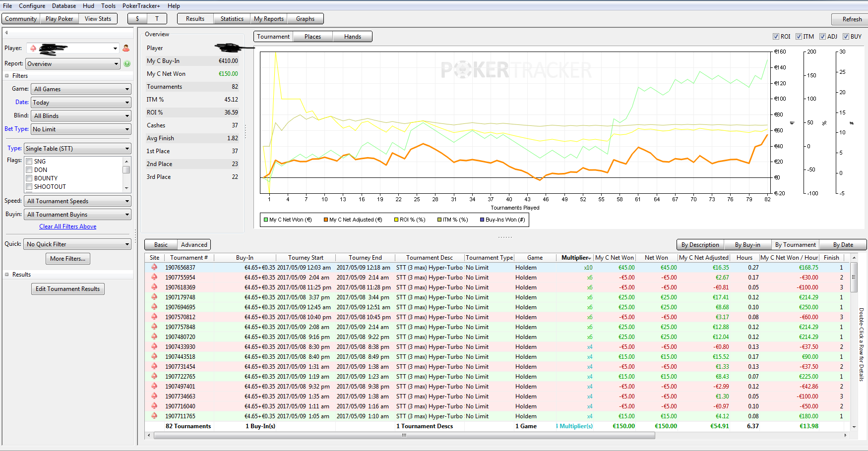Image resolution: width=868 pixels, height=451 pixels.
Task: Click the More Filters button
Action: tap(68, 259)
